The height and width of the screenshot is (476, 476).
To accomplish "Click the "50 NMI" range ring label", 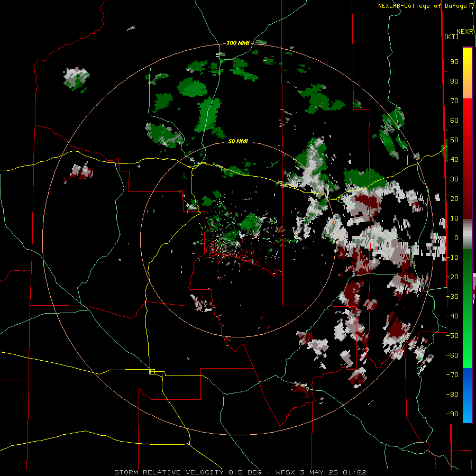I will tap(238, 141).
